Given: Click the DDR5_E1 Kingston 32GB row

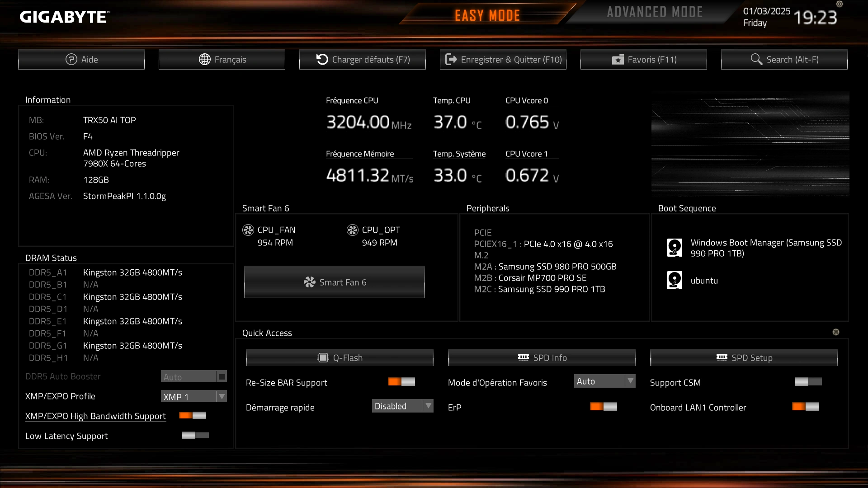Looking at the screenshot, I should point(106,321).
